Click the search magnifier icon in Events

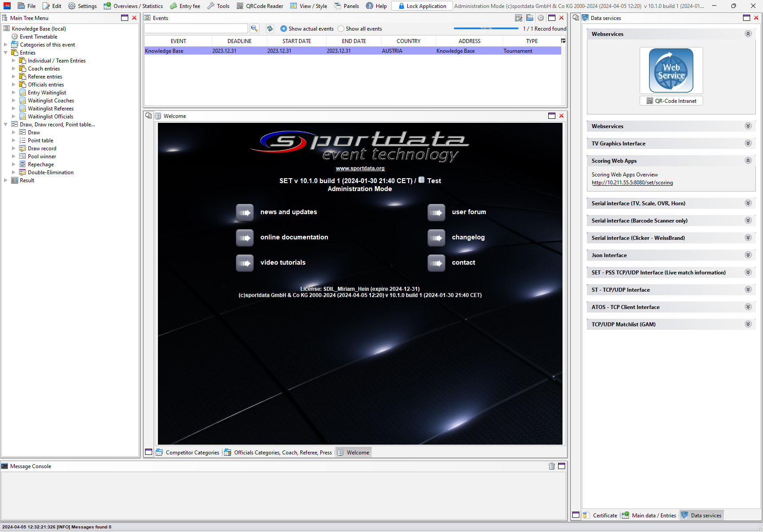pos(254,28)
